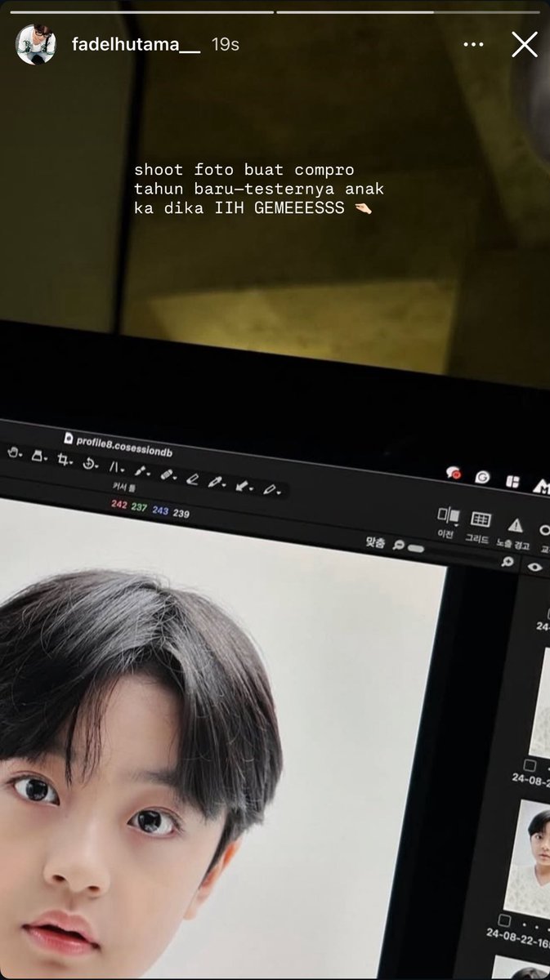Open the story's three-dot more menu

(x=473, y=44)
